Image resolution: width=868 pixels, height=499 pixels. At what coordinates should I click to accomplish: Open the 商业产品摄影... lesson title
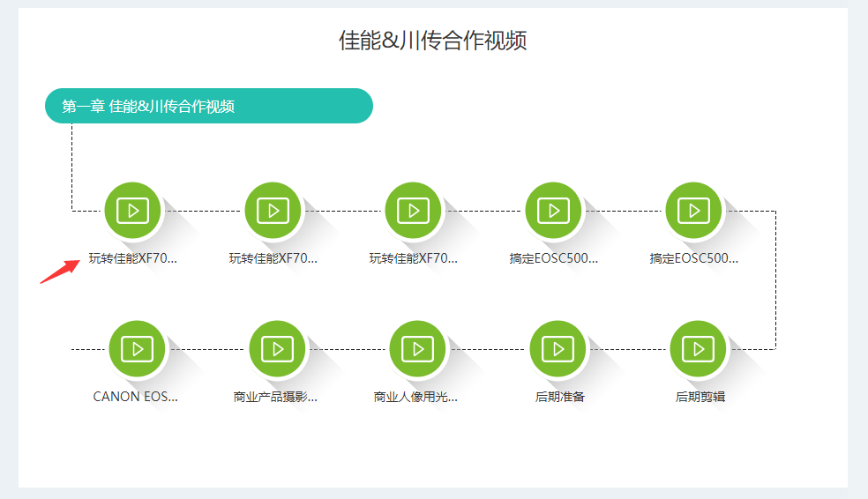point(275,397)
